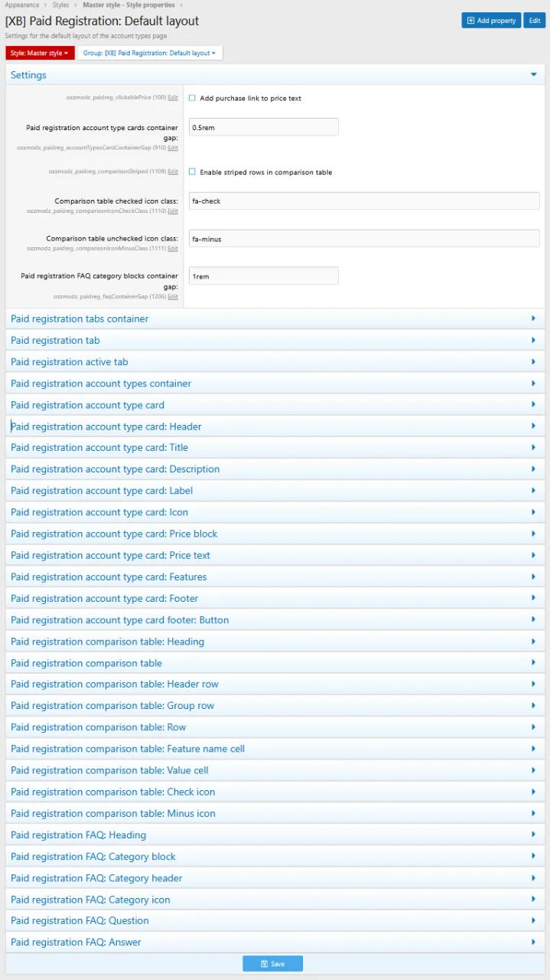Collapse the Settings section arrow

[x=533, y=74]
